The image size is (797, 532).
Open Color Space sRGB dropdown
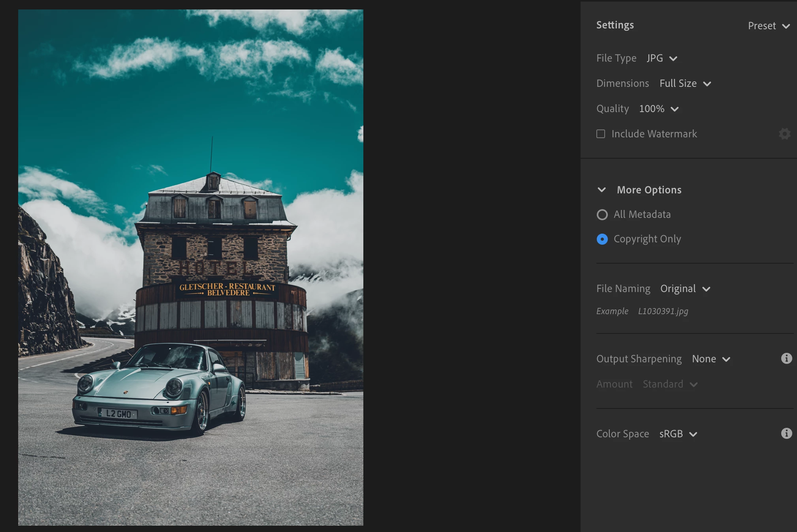click(678, 434)
